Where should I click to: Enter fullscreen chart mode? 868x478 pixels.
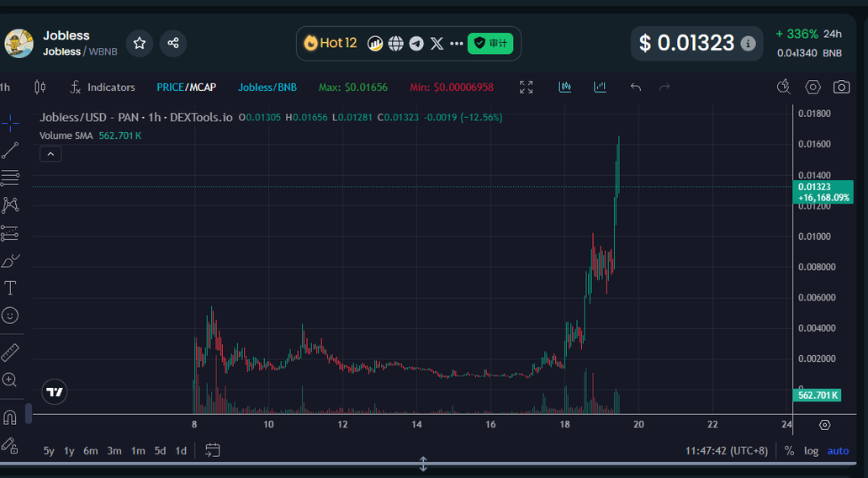pyautogui.click(x=526, y=87)
